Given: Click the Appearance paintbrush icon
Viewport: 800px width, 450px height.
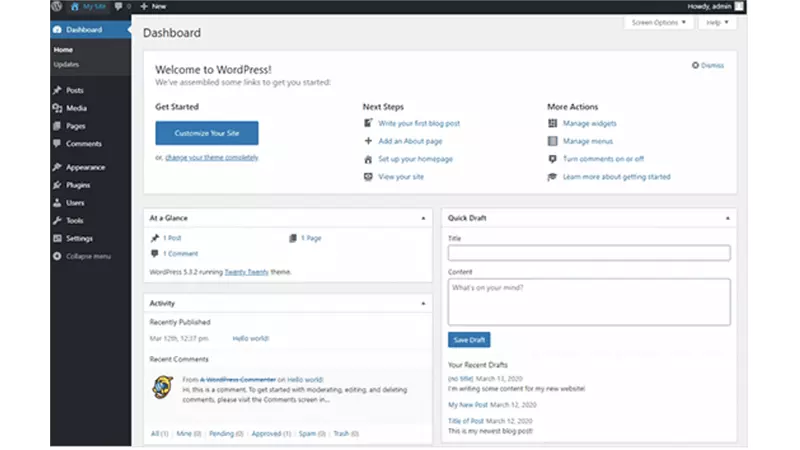Looking at the screenshot, I should point(57,167).
